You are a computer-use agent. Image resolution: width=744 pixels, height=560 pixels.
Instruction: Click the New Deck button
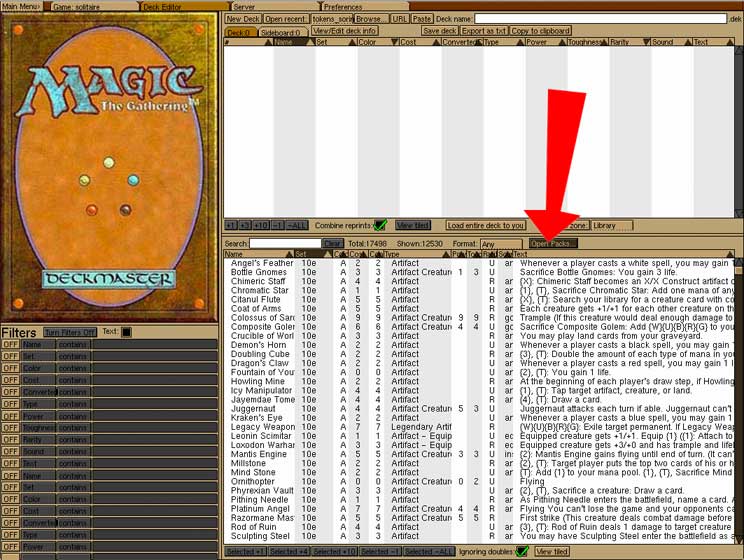pos(243,19)
